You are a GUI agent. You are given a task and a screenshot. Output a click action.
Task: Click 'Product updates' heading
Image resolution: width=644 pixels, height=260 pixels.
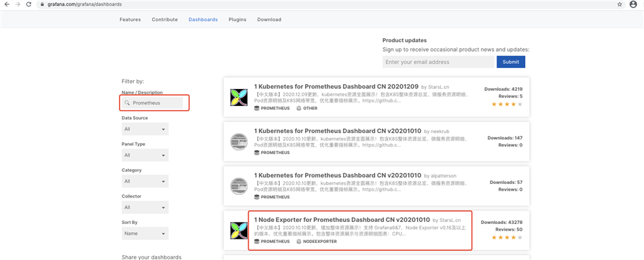[405, 40]
